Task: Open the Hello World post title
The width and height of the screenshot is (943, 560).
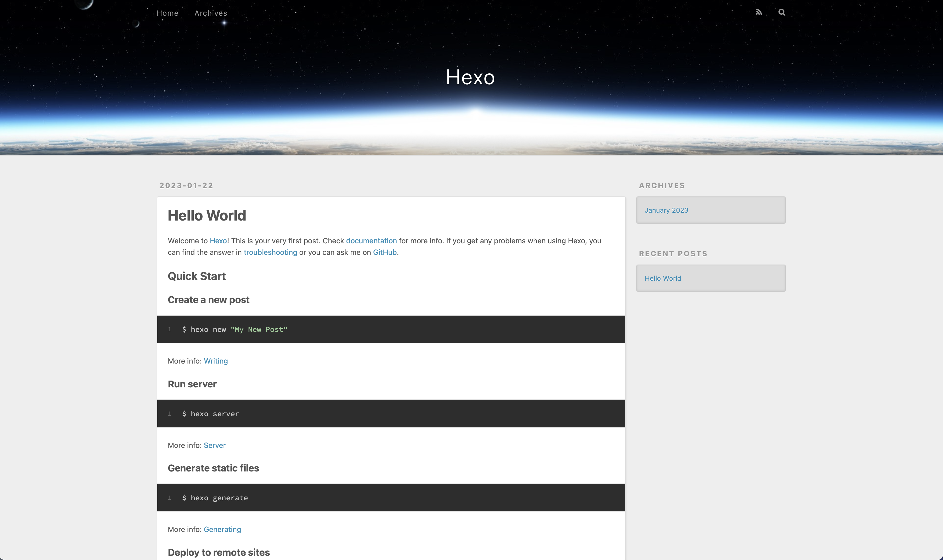Action: 207,216
